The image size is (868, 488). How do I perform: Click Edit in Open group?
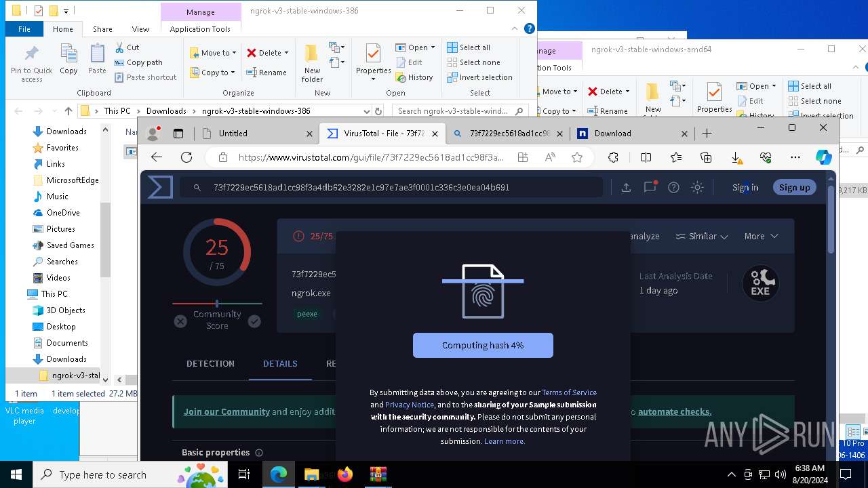[x=409, y=62]
